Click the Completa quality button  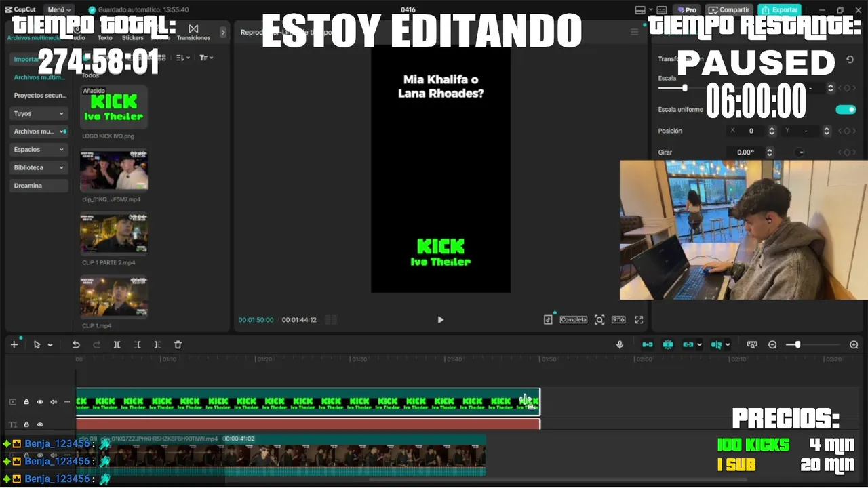(574, 320)
